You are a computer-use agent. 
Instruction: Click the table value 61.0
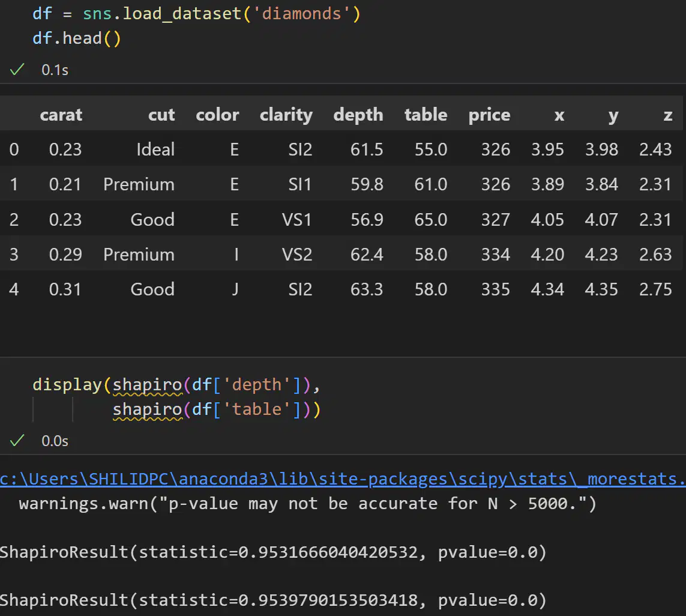[431, 184]
